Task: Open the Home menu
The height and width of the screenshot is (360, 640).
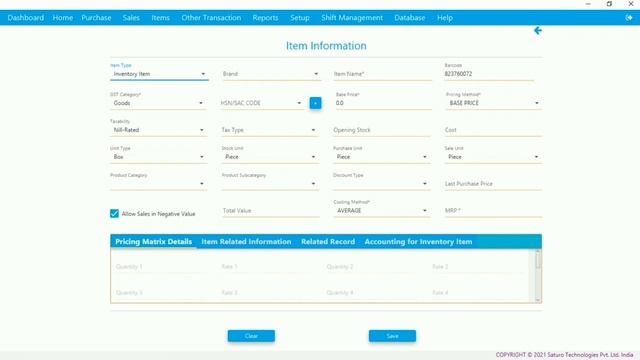Action: tap(63, 18)
